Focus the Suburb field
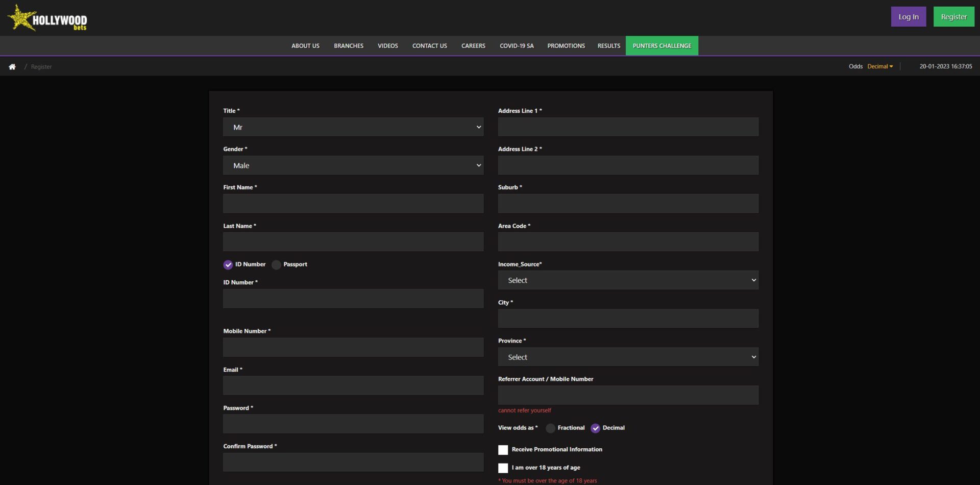Viewport: 980px width, 485px height. click(x=628, y=204)
